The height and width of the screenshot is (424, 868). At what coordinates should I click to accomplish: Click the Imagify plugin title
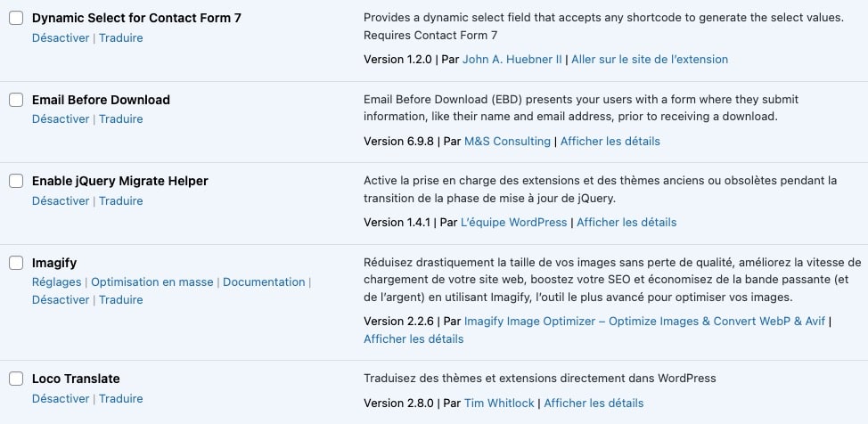(x=54, y=263)
